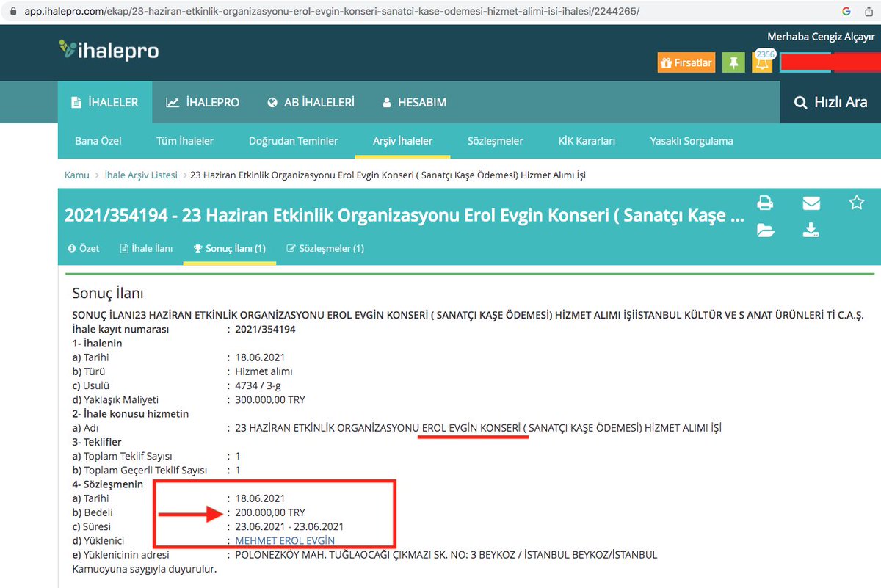Click the star favorite icon

(x=857, y=203)
